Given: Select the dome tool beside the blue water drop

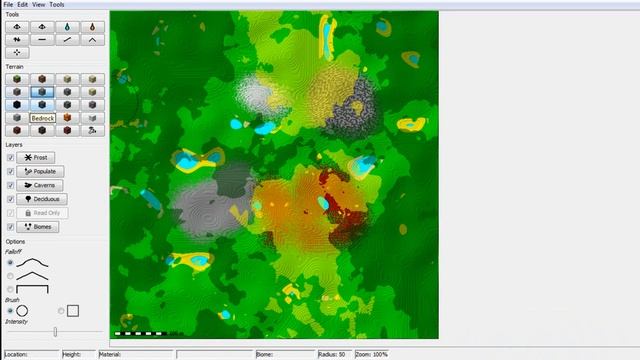Looking at the screenshot, I should [42, 27].
